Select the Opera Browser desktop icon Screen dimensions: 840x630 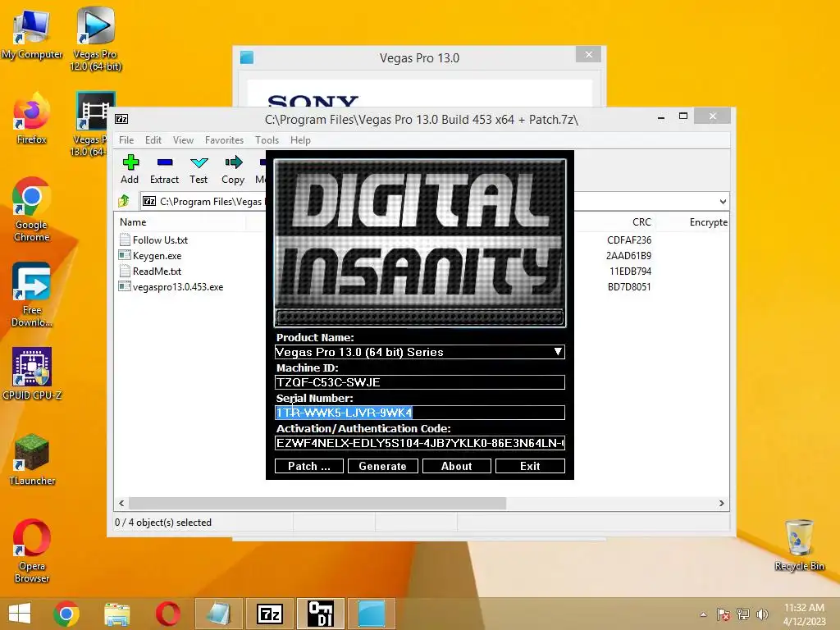click(x=32, y=551)
